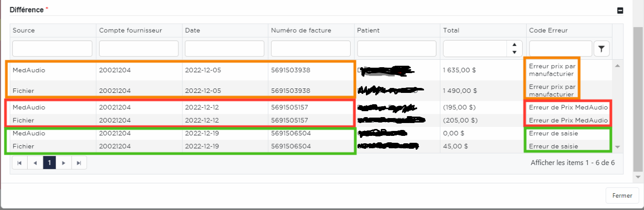
Task: Go to the previous page of results
Action: coord(35,163)
